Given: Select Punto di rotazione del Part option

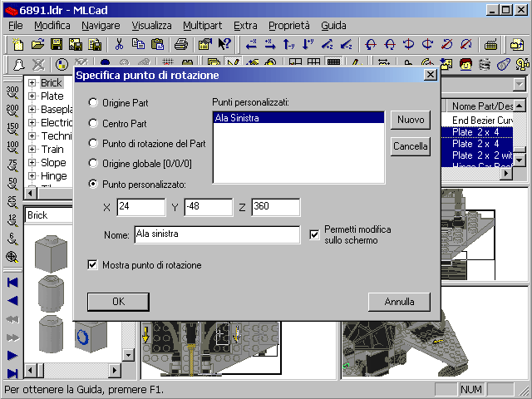Looking at the screenshot, I should (x=93, y=143).
